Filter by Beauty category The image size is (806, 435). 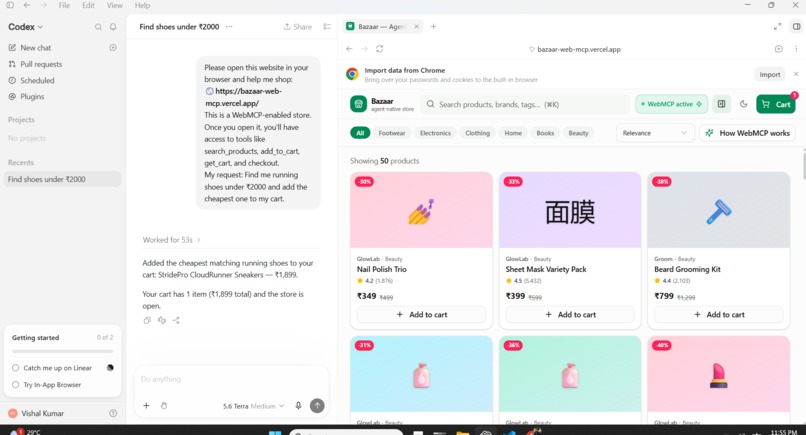coord(578,133)
